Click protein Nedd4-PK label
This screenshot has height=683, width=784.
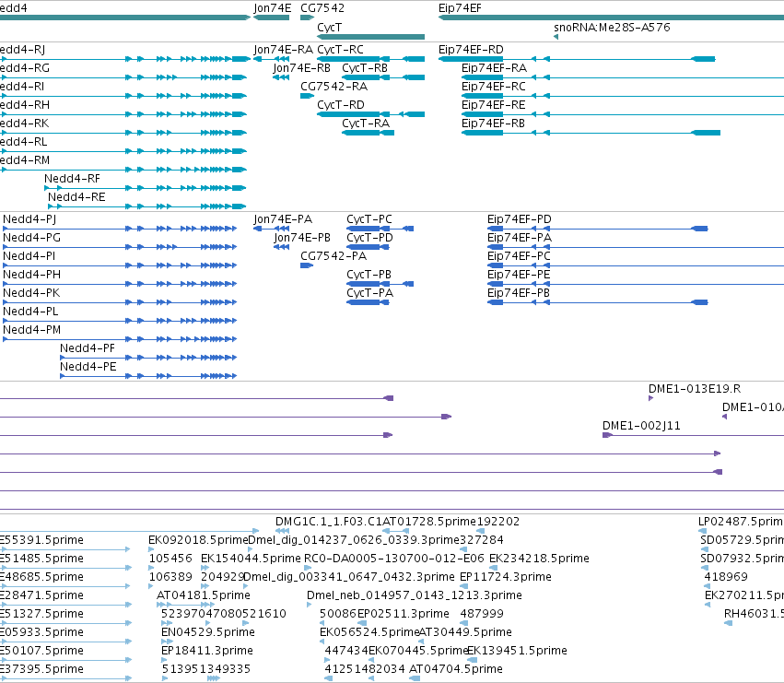(31, 293)
